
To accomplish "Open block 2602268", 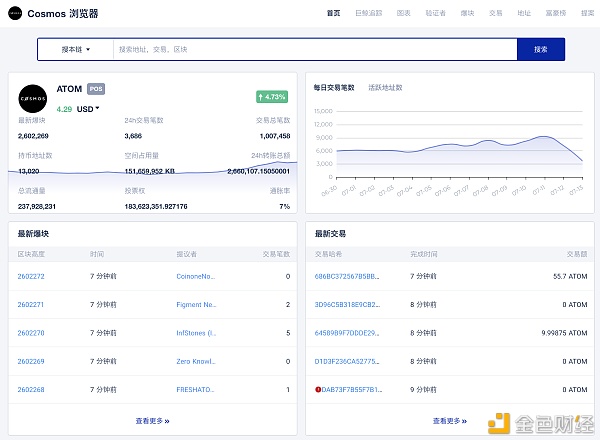I will tap(31, 389).
